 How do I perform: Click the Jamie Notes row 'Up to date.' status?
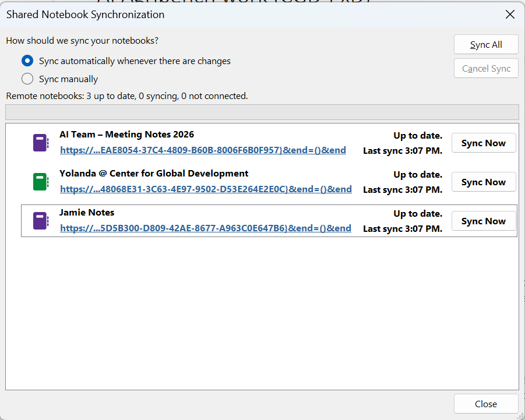[x=418, y=214]
